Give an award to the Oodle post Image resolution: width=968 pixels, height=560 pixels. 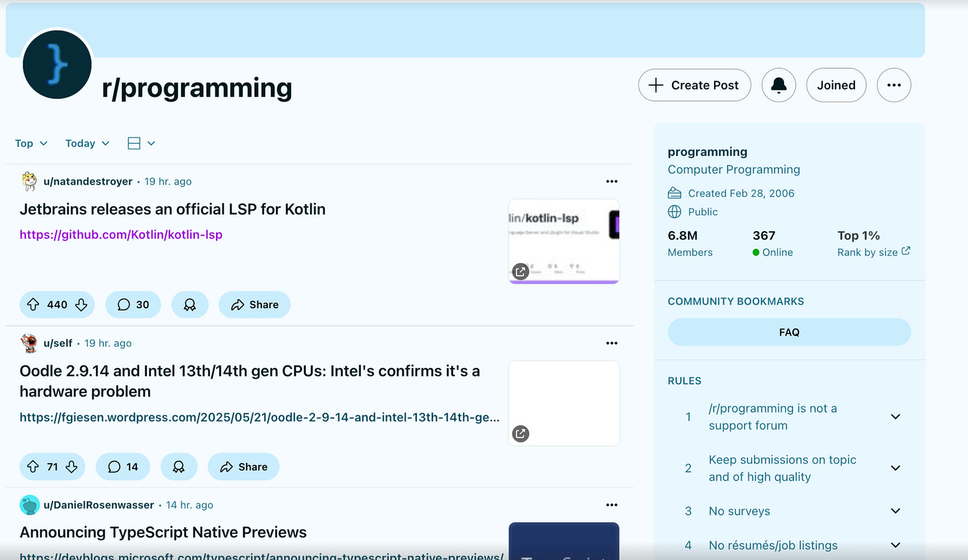click(x=179, y=466)
